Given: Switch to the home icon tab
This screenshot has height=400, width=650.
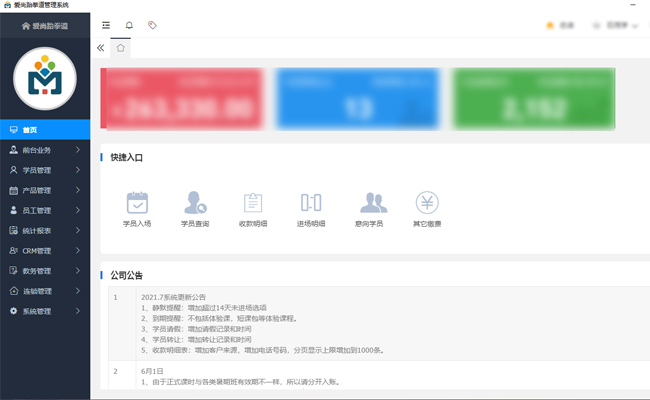Looking at the screenshot, I should [121, 47].
